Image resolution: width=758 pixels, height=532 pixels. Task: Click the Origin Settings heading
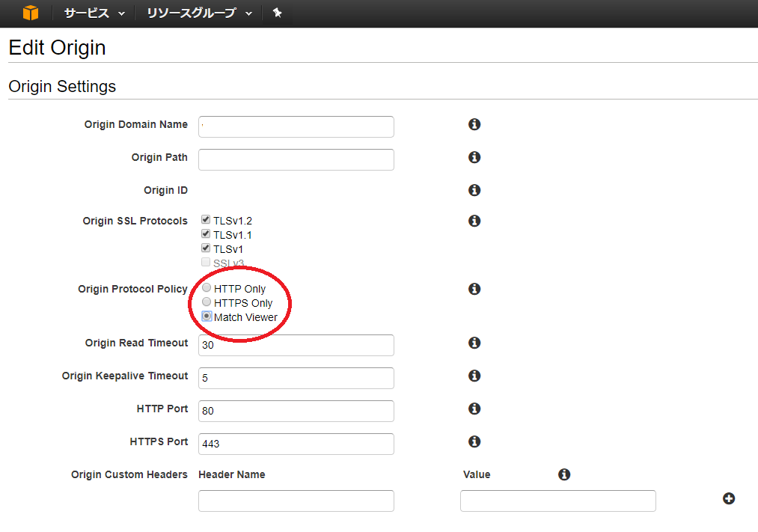click(62, 87)
